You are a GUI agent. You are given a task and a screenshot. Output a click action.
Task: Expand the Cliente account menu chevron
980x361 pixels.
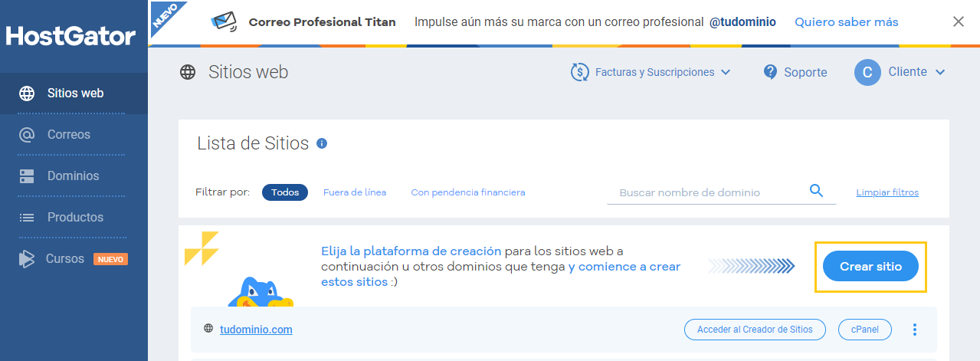(x=940, y=72)
